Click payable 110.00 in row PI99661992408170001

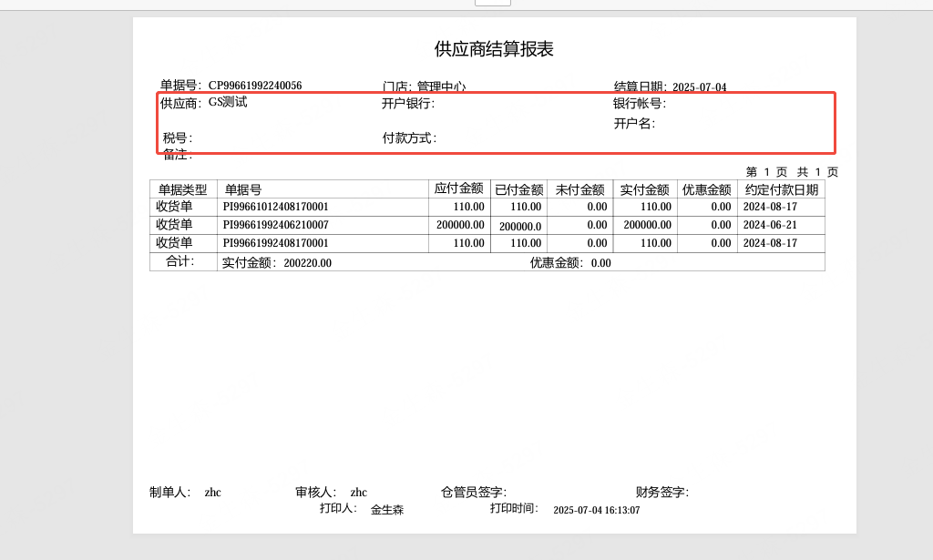469,243
